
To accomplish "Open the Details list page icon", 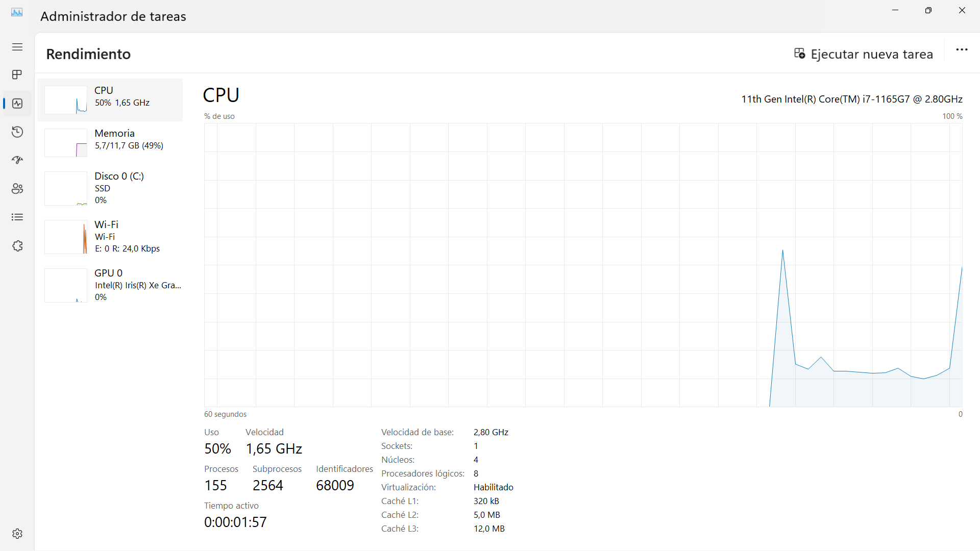I will point(17,217).
